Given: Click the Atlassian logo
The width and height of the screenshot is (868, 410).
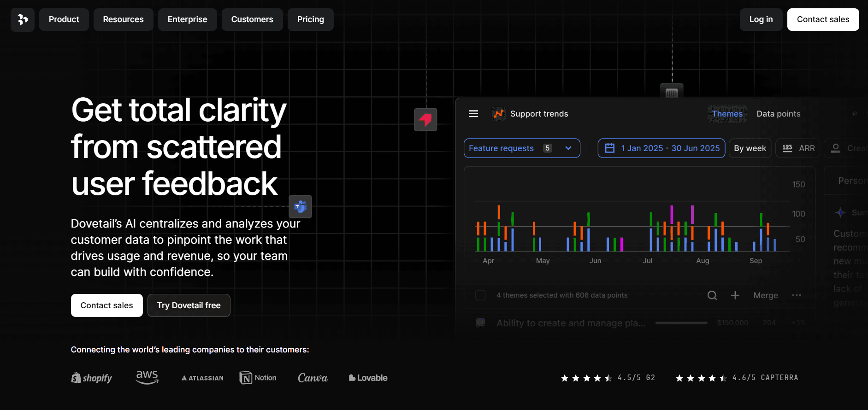Looking at the screenshot, I should coord(202,378).
